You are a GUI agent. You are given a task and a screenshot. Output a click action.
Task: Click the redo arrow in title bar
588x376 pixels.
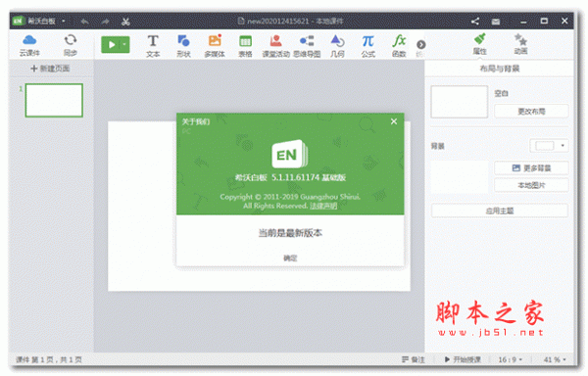tap(106, 22)
